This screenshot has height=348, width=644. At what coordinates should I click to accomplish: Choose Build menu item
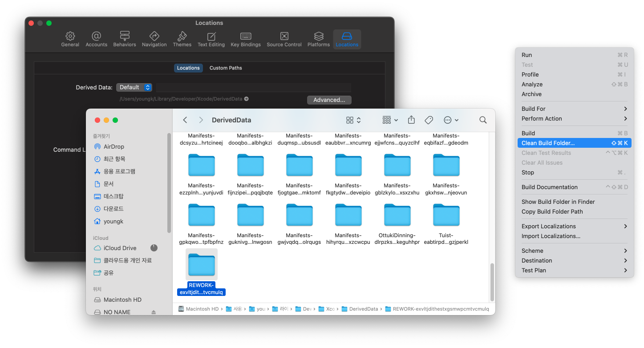pyautogui.click(x=575, y=133)
